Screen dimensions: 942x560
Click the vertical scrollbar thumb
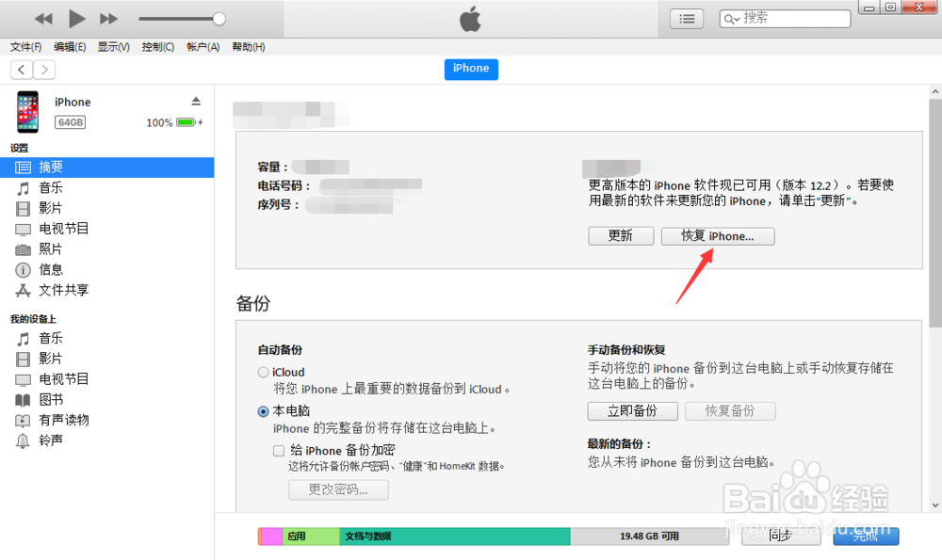click(935, 213)
